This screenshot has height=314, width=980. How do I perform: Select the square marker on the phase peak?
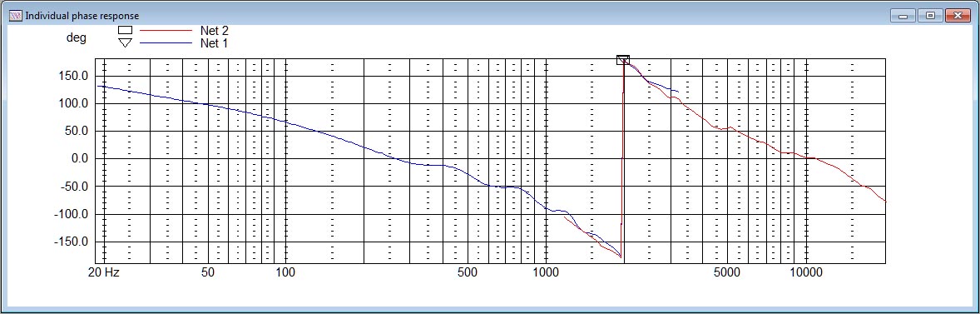pos(622,60)
